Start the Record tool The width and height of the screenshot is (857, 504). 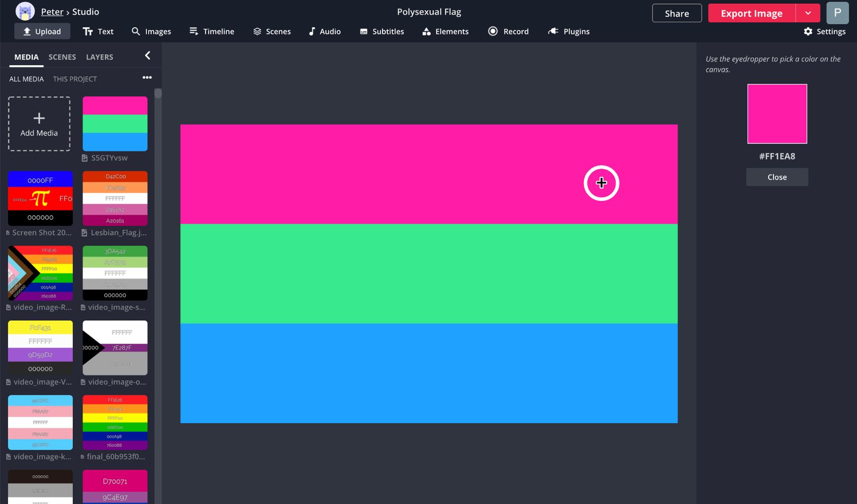click(x=508, y=32)
